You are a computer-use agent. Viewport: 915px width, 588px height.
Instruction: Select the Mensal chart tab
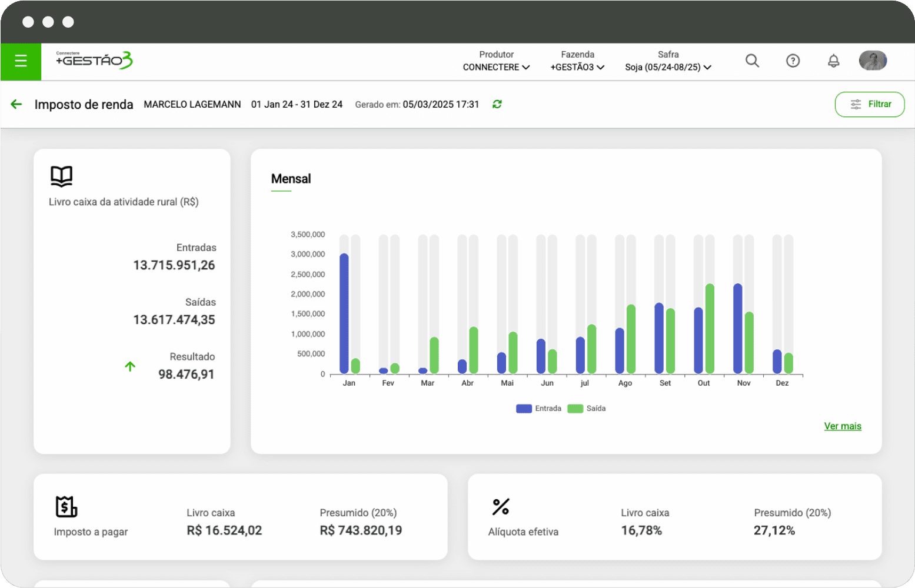point(291,179)
